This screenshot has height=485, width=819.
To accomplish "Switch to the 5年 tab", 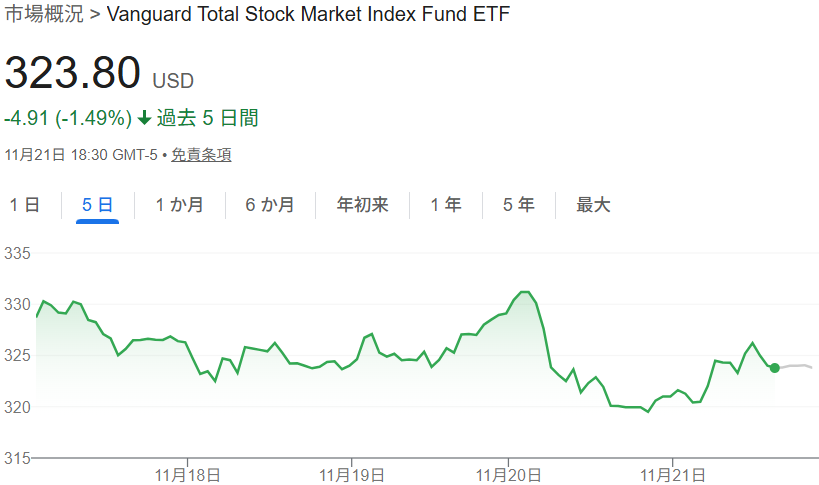I will pyautogui.click(x=518, y=205).
